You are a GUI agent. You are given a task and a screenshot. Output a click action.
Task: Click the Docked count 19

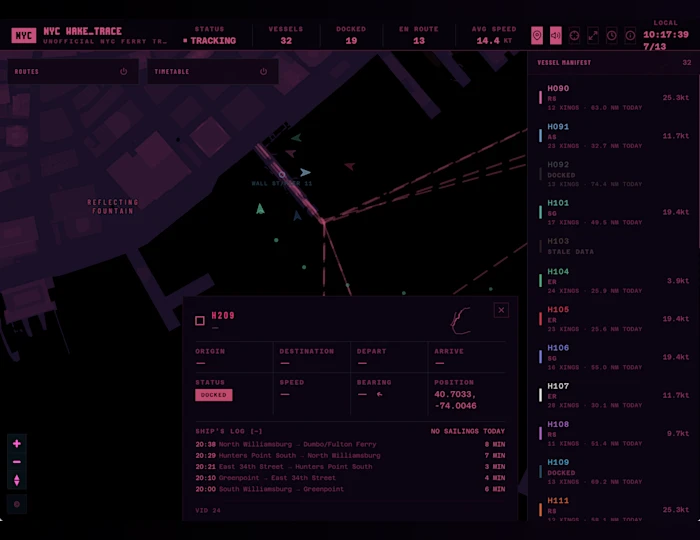pos(351,41)
